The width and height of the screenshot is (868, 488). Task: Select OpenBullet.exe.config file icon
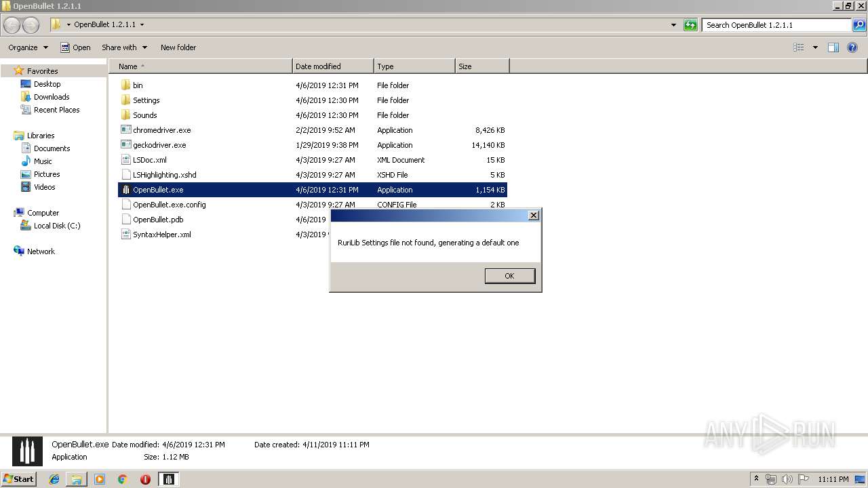125,205
